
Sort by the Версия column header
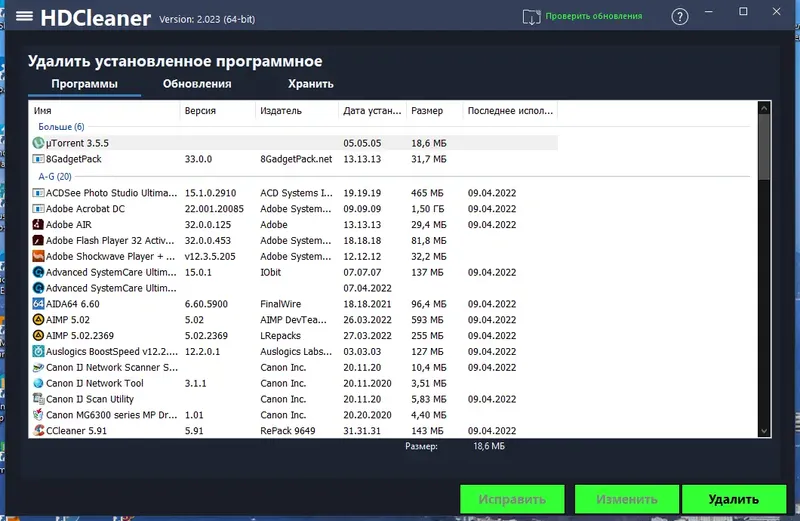click(x=217, y=111)
